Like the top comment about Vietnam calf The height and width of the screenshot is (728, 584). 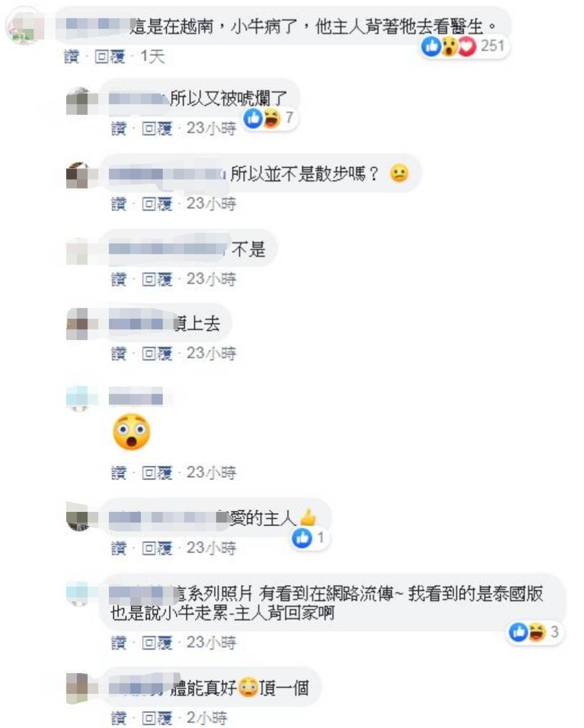72,56
